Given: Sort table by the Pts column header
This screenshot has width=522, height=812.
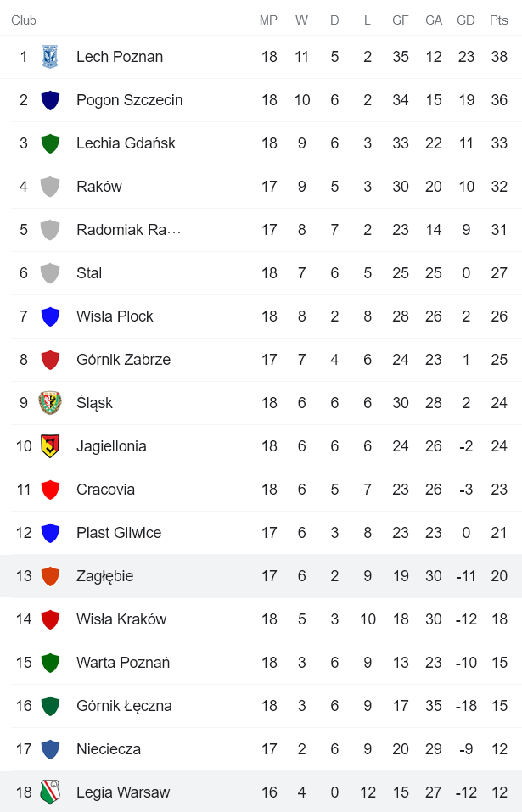Looking at the screenshot, I should coord(499,20).
